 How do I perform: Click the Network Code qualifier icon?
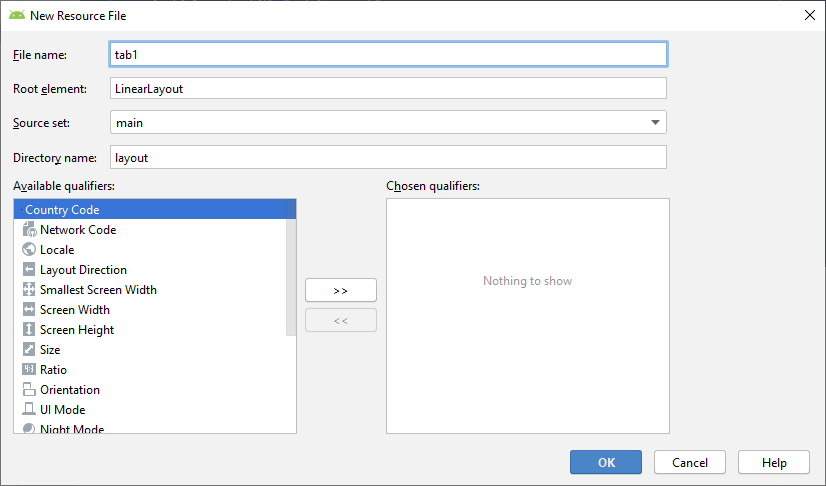click(29, 230)
